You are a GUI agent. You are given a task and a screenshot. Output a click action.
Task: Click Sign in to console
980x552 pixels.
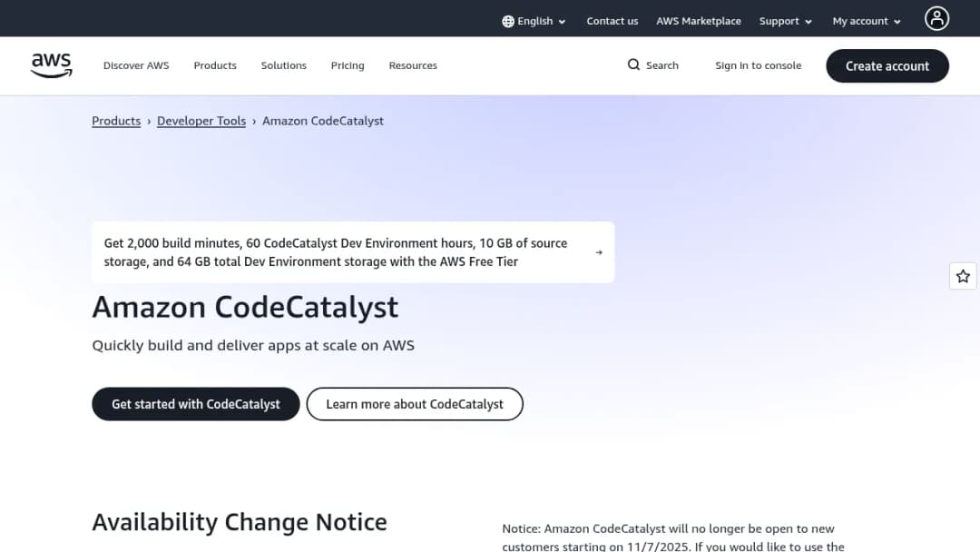[x=758, y=65]
